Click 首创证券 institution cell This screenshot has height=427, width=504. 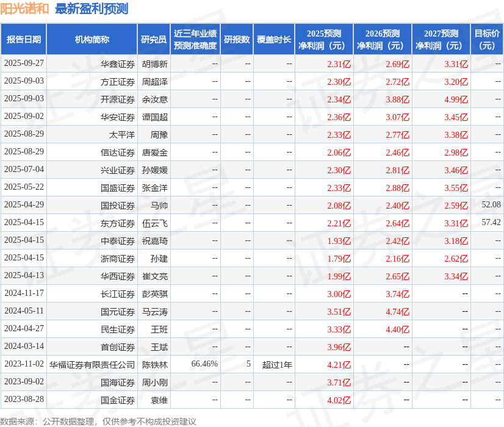tap(118, 347)
